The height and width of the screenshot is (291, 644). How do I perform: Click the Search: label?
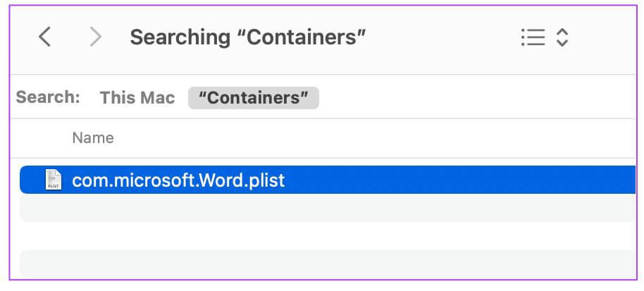(48, 97)
